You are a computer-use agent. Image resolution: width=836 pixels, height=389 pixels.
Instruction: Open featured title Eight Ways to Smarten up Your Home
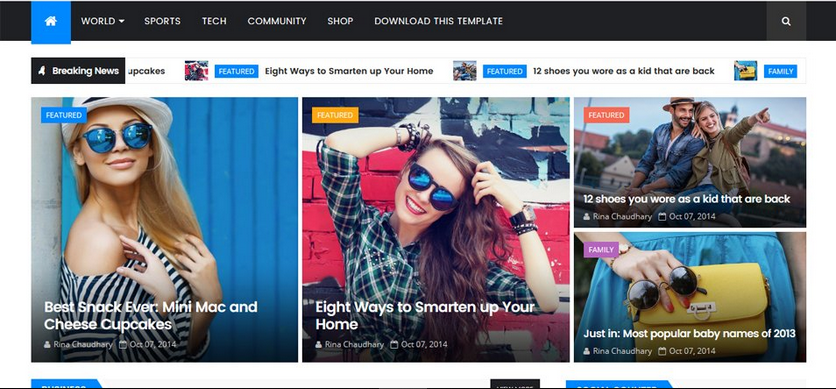(424, 315)
